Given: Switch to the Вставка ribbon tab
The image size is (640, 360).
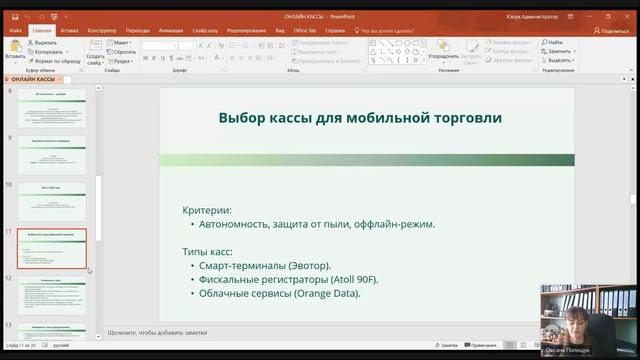Looking at the screenshot, I should [x=69, y=31].
